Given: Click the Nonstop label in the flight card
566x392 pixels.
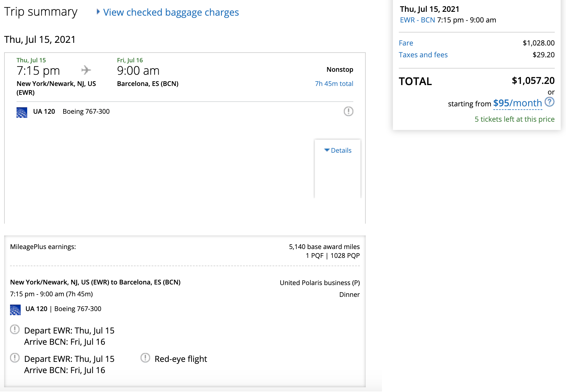Looking at the screenshot, I should pyautogui.click(x=340, y=70).
